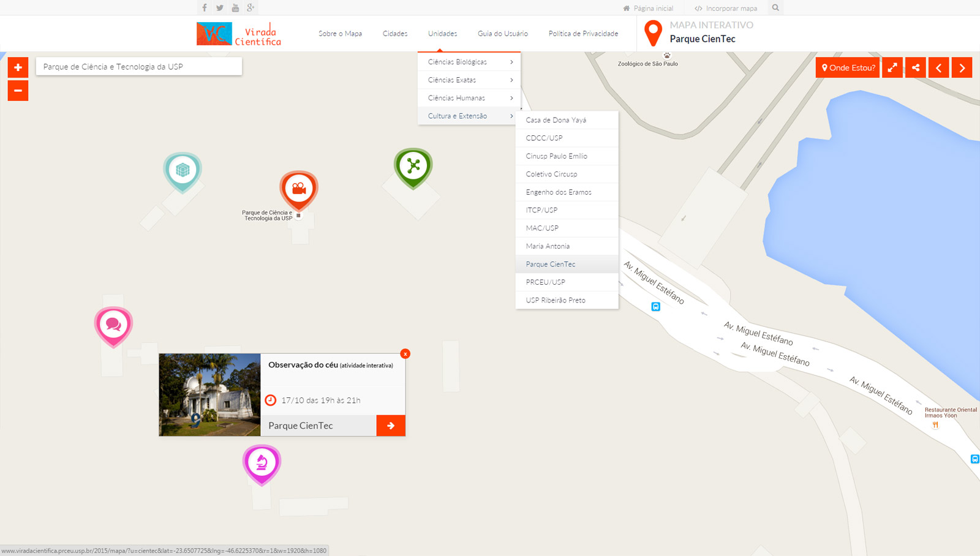Expand Cultura e Extensão submenu

click(469, 116)
